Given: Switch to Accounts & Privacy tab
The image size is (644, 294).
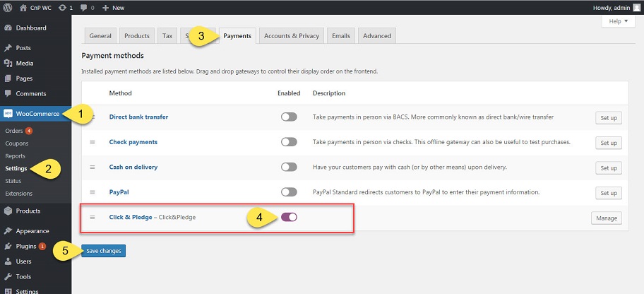Looking at the screenshot, I should coord(292,36).
